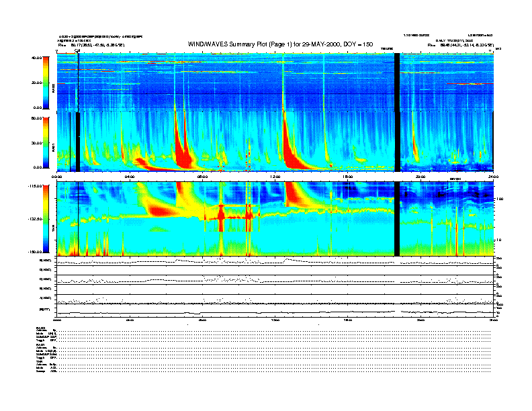Select the RAD1 color scale bar

coord(46,143)
